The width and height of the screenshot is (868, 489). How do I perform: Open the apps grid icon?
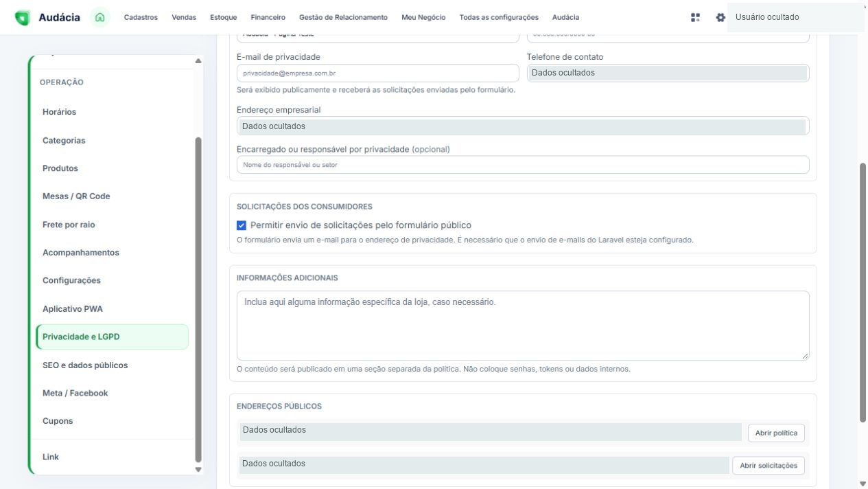[695, 17]
